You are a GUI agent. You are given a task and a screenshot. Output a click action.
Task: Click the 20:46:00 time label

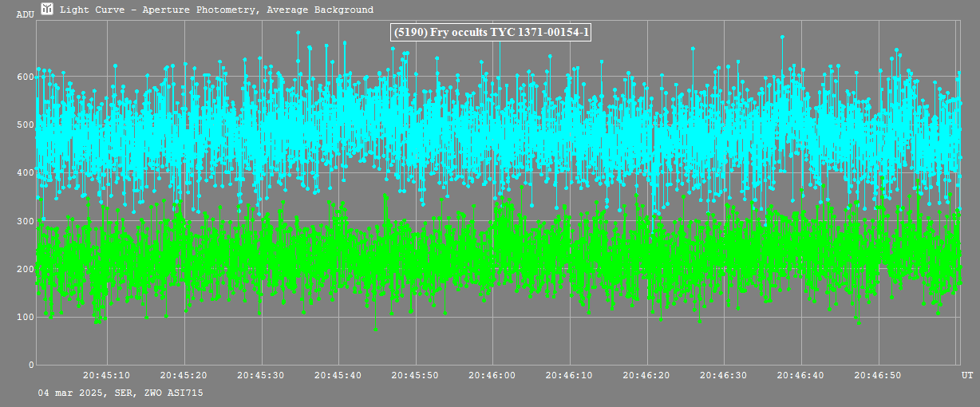click(492, 374)
